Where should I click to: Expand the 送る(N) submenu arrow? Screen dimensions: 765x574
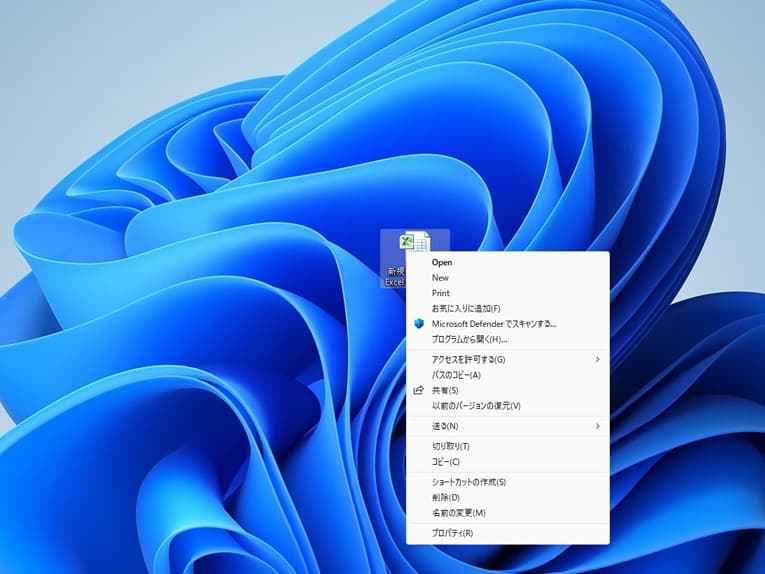[x=598, y=426]
